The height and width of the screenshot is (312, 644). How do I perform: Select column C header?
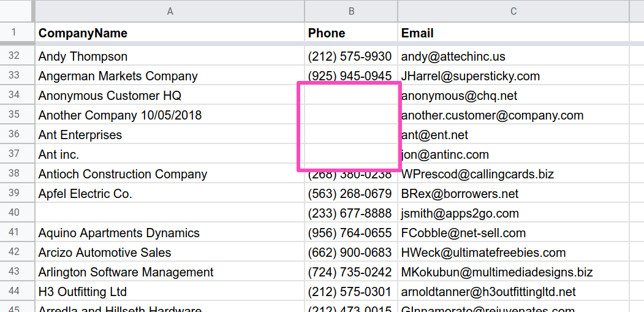513,11
